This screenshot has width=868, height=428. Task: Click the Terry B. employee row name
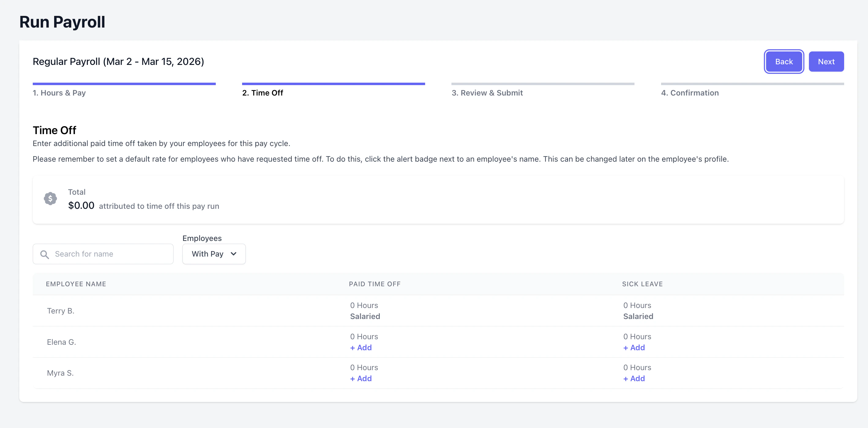61,311
